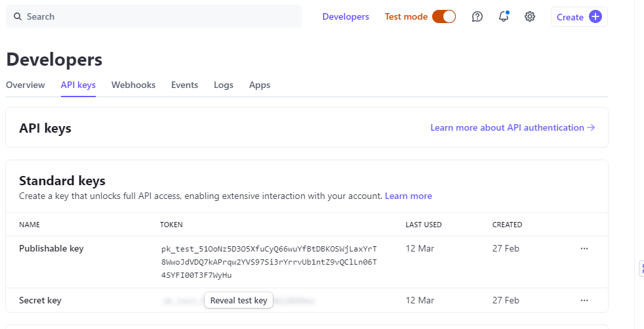
Task: Click Learn more link under Standard keys
Action: tap(408, 196)
